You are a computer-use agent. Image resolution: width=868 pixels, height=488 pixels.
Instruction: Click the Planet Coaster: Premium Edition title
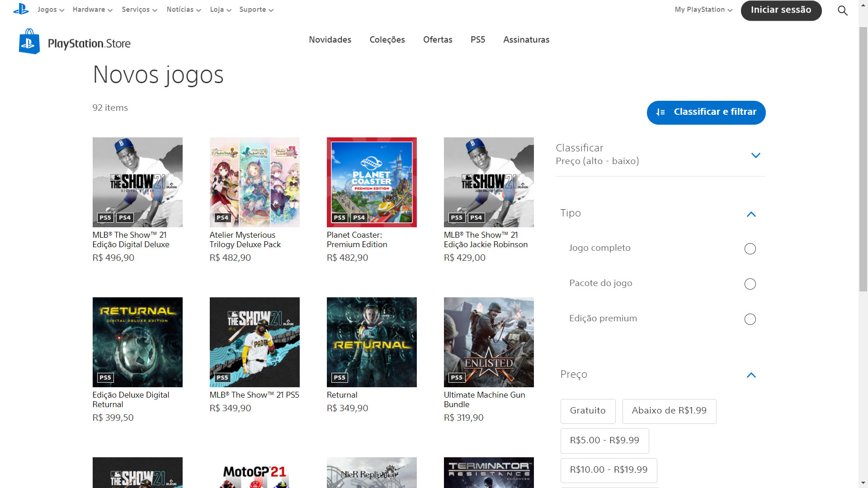tap(357, 240)
